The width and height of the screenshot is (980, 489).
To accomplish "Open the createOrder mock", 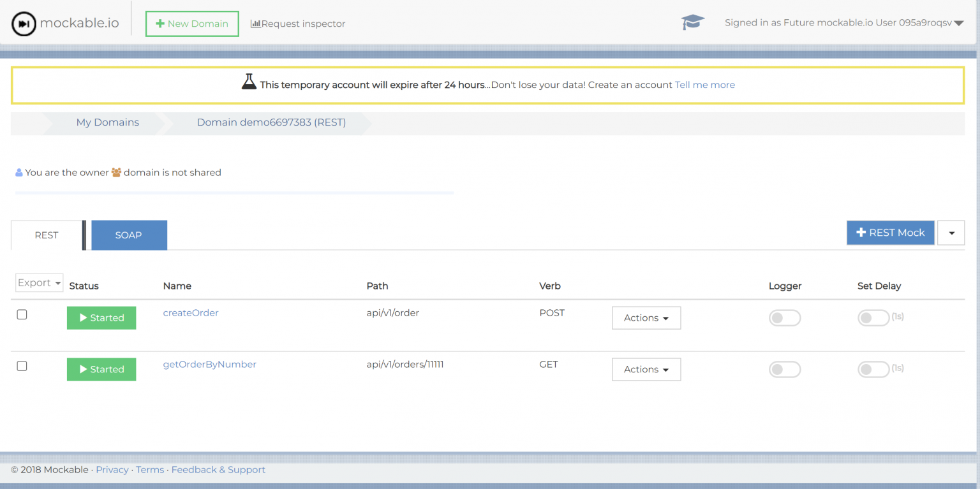I will point(190,312).
